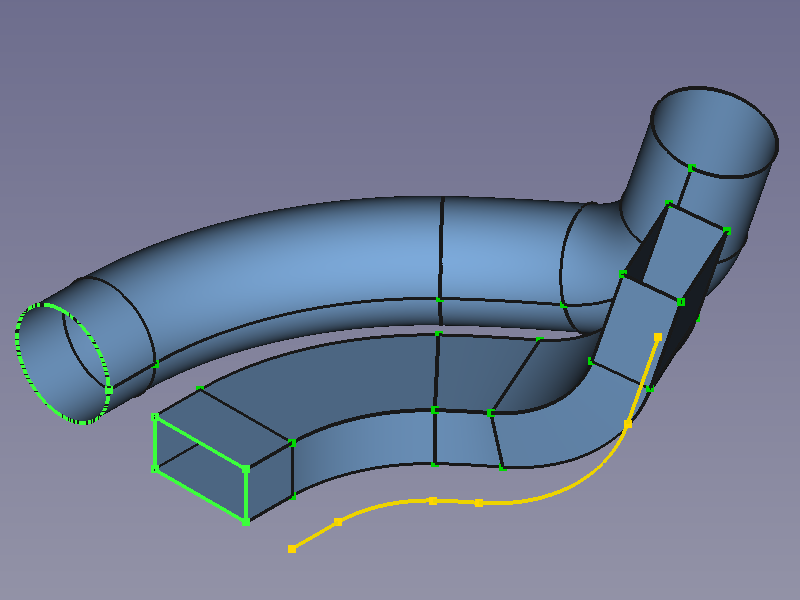This screenshot has height=600, width=800.
Task: Pick the upper end point of yellow spline
Action: tap(657, 337)
